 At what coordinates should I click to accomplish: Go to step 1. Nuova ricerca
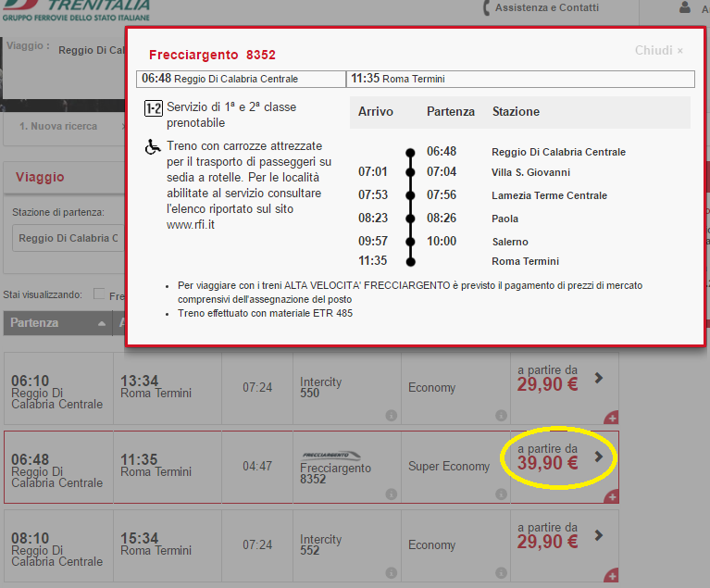(59, 126)
